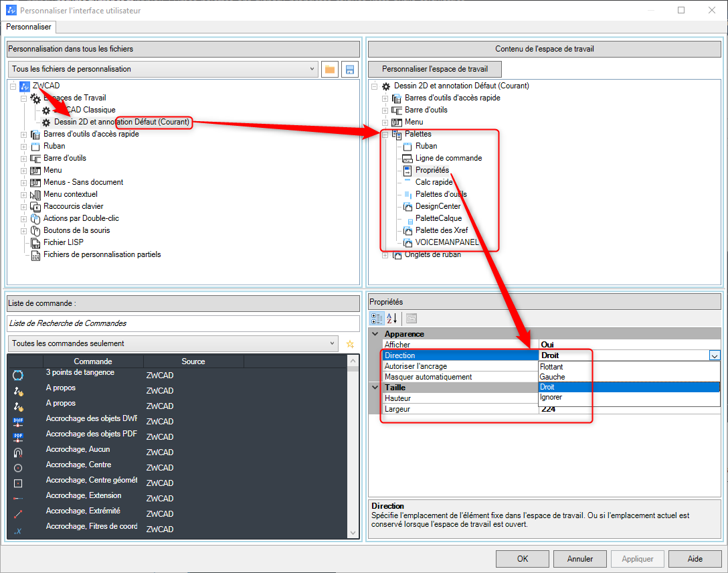728x573 pixels.
Task: Click Personnaliser l'espace de travail button
Action: 435,69
